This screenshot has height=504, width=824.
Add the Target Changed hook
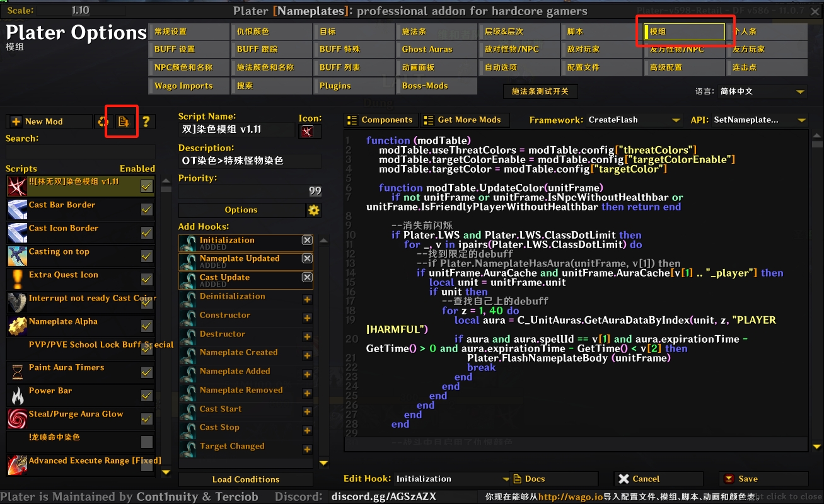tap(307, 450)
